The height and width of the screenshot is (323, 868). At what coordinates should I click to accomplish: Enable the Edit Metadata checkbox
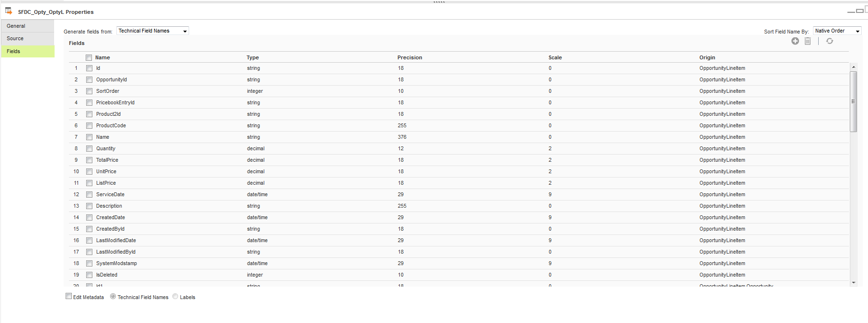[x=68, y=296]
